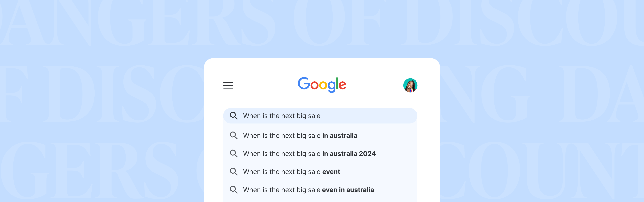644x202 pixels.
Task: Click the blue 'G' letter of Google
Action: (304, 83)
